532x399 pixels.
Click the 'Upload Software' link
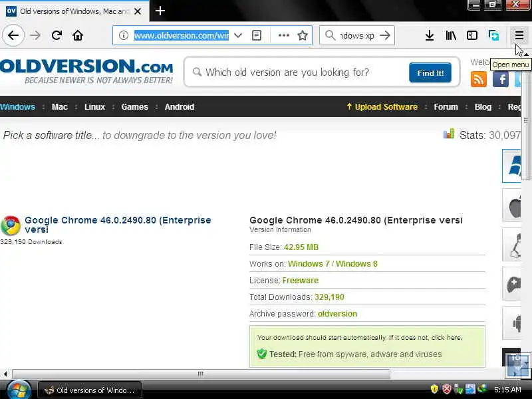382,107
